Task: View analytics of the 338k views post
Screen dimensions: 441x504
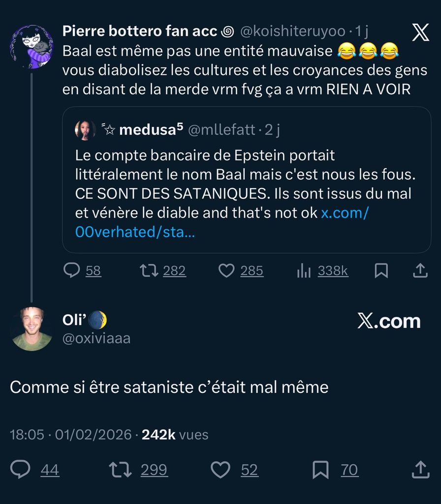Action: click(304, 270)
